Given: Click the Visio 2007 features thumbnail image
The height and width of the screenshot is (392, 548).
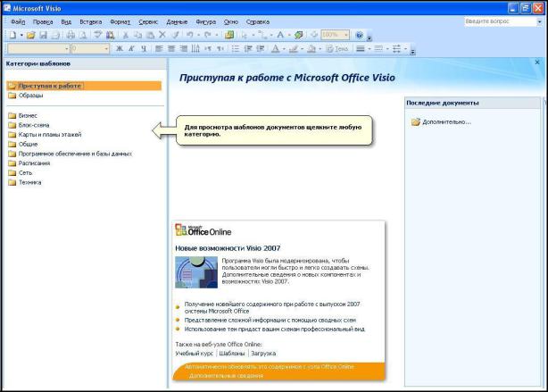Looking at the screenshot, I should coord(196,272).
